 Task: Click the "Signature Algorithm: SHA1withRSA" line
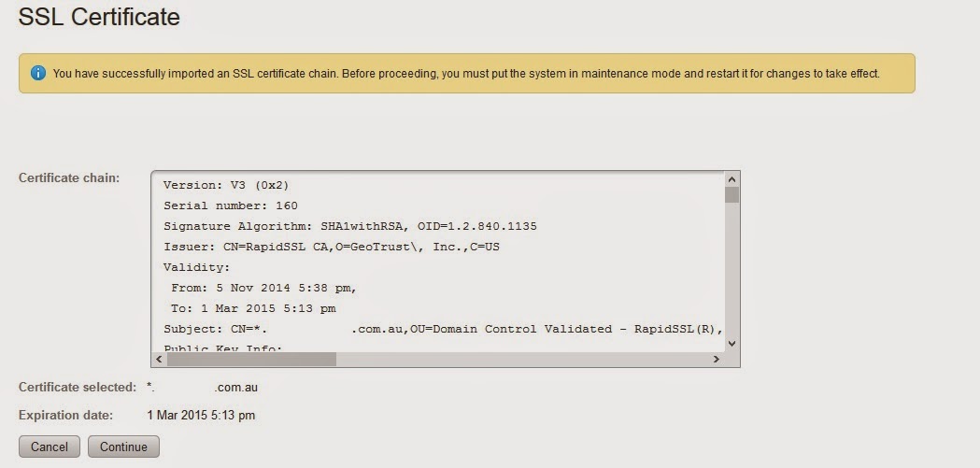point(350,226)
